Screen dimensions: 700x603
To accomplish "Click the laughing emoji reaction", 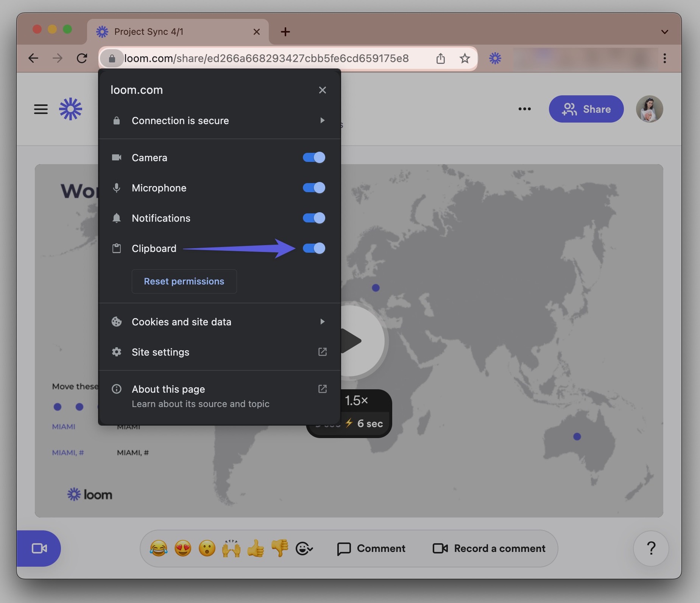I will pyautogui.click(x=159, y=548).
